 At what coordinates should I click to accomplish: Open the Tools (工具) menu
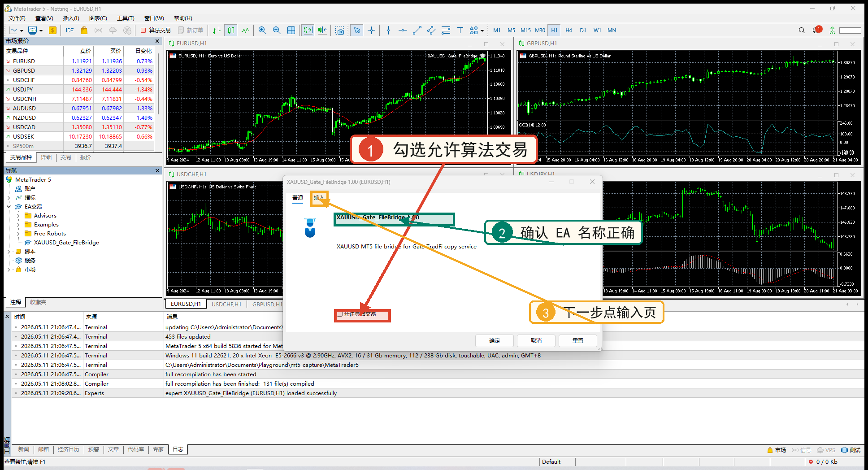126,18
